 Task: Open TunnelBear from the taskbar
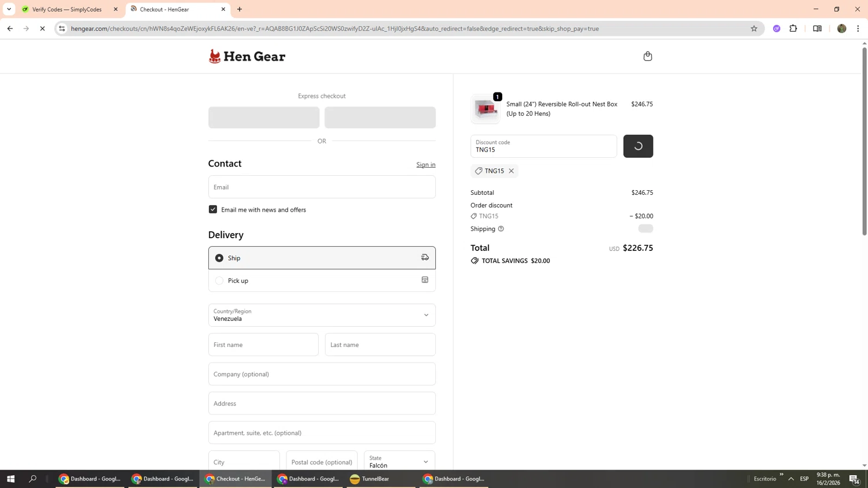[x=381, y=479]
